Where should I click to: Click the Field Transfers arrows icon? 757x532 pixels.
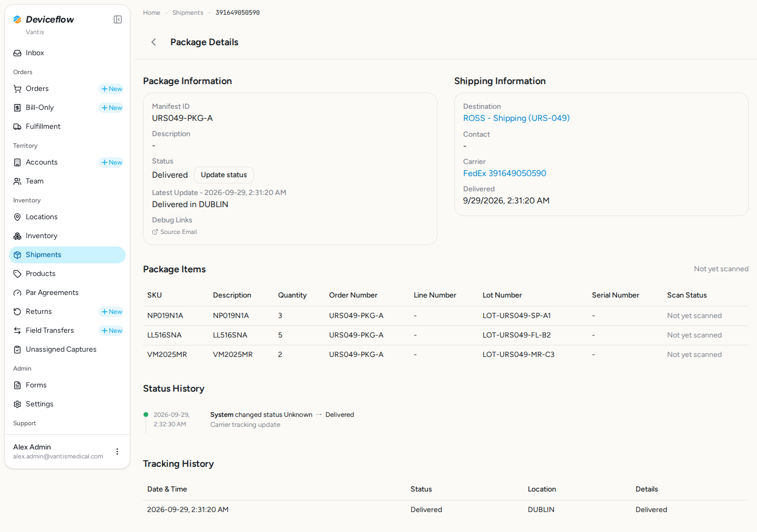point(17,331)
